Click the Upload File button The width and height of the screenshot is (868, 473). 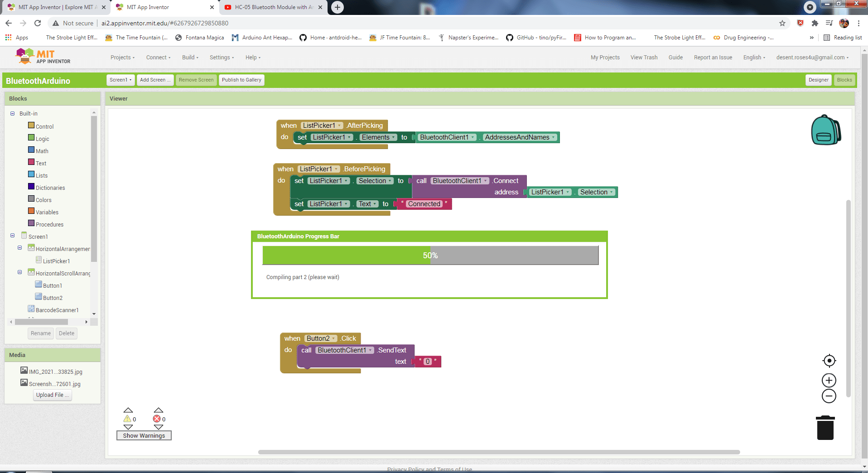click(53, 395)
